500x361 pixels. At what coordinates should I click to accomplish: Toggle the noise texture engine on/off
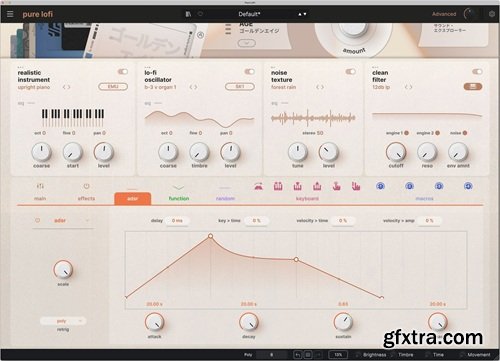click(350, 72)
